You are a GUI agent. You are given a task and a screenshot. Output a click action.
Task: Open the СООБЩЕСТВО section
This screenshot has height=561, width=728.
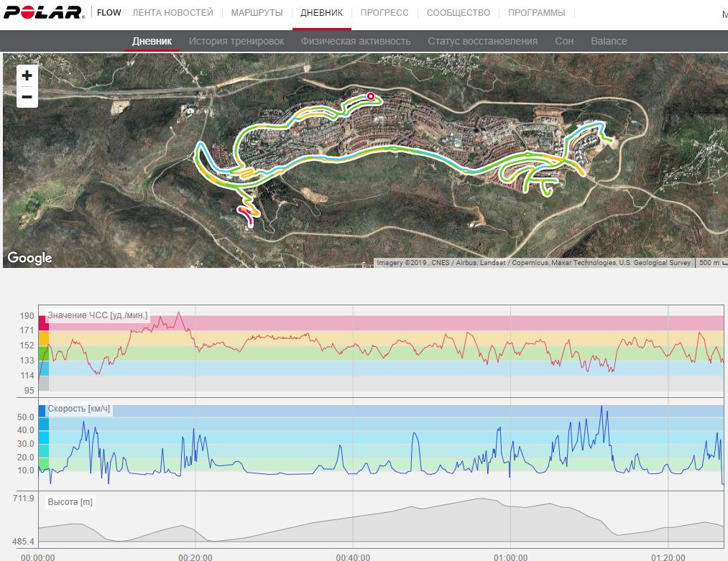tap(458, 13)
